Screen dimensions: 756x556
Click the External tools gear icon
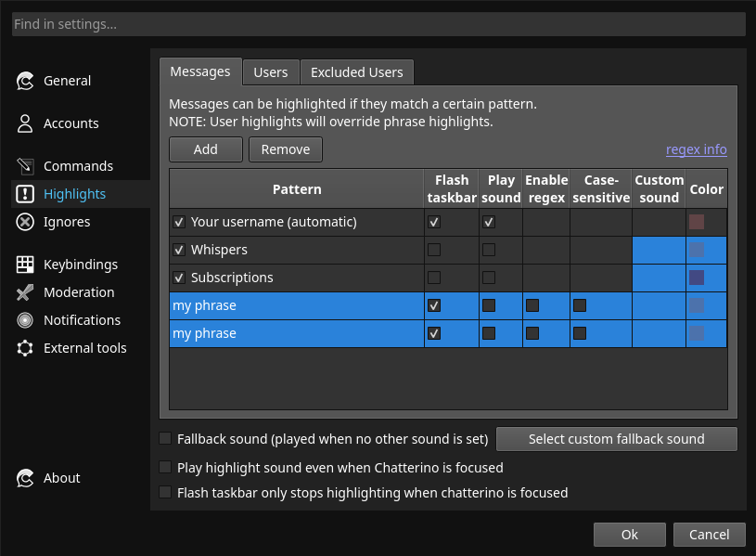click(25, 348)
